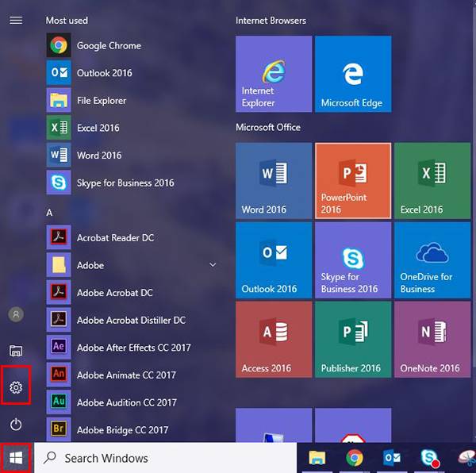This screenshot has width=476, height=473.
Task: Open Adobe Animate CC 2017
Action: coord(132,375)
